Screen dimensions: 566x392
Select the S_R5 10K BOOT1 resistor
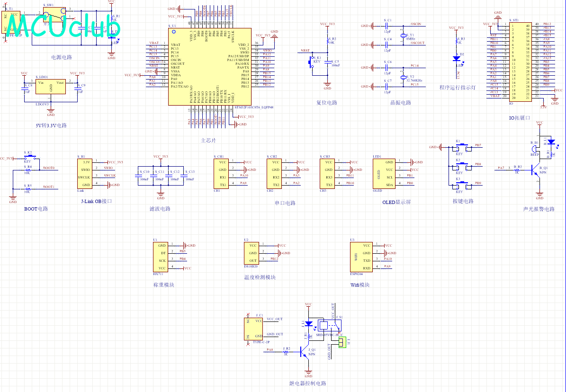[27, 189]
